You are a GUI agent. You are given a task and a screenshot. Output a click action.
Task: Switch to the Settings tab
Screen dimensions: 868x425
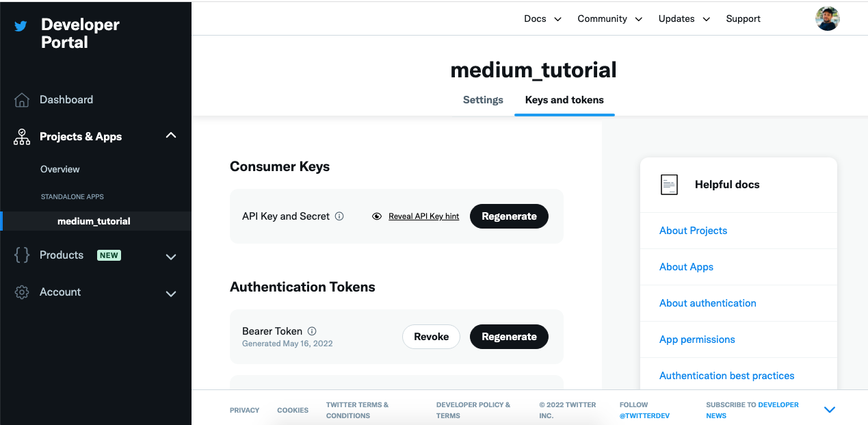483,100
